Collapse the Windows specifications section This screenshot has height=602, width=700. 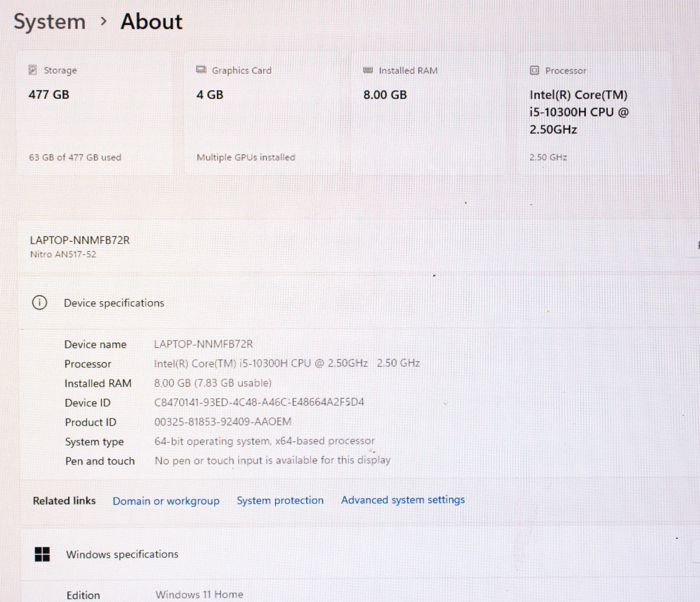[350, 554]
